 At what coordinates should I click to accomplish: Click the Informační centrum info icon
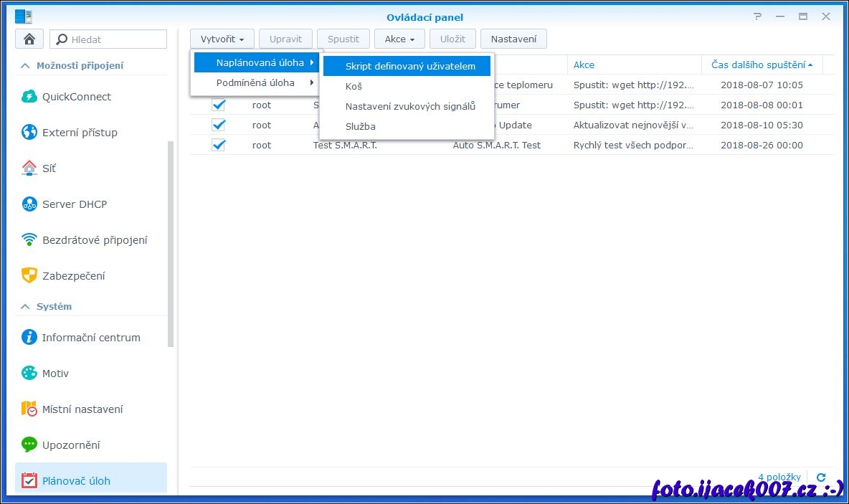tap(29, 338)
